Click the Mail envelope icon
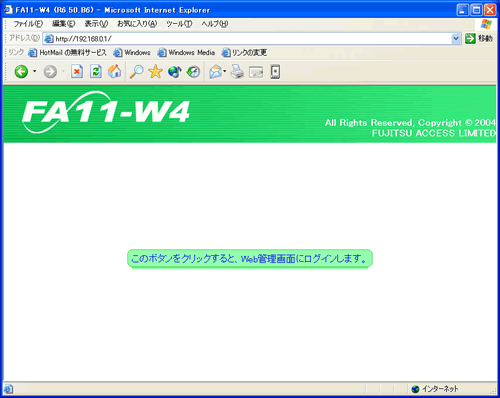Viewport: 500px width, 398px height. (x=216, y=72)
